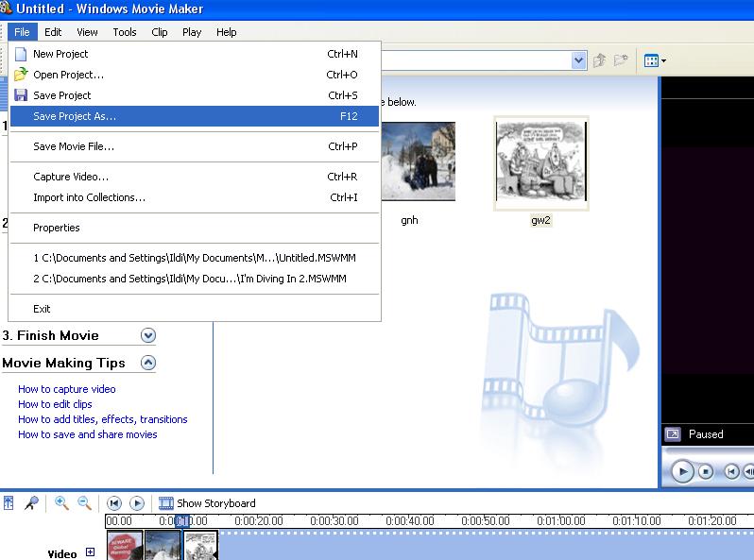
Task: Zoom in the timeline
Action: point(61,503)
